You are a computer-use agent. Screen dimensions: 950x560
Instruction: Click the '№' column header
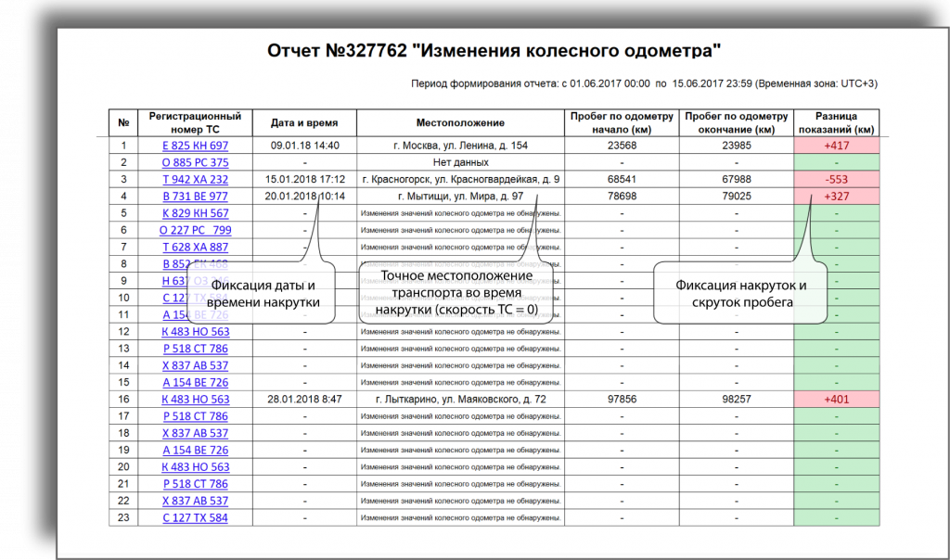(x=123, y=122)
